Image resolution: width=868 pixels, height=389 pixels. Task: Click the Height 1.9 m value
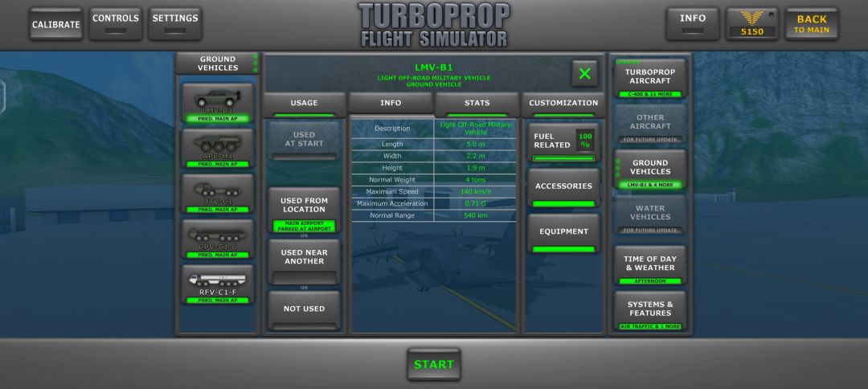pos(476,168)
